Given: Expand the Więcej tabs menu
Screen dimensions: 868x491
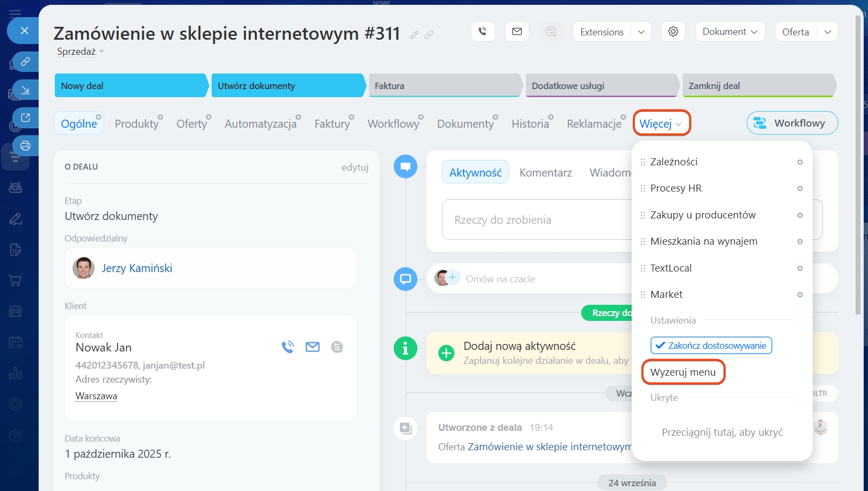Looking at the screenshot, I should coord(661,123).
